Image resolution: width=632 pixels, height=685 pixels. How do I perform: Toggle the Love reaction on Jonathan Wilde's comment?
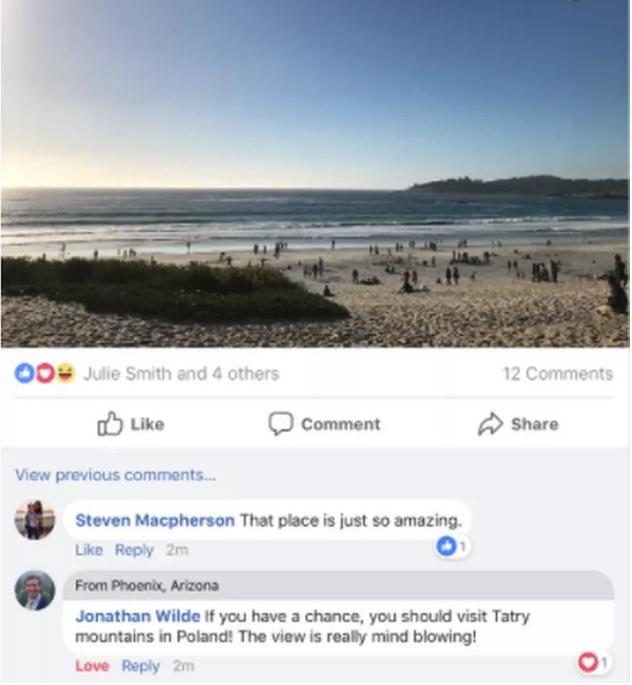click(92, 666)
